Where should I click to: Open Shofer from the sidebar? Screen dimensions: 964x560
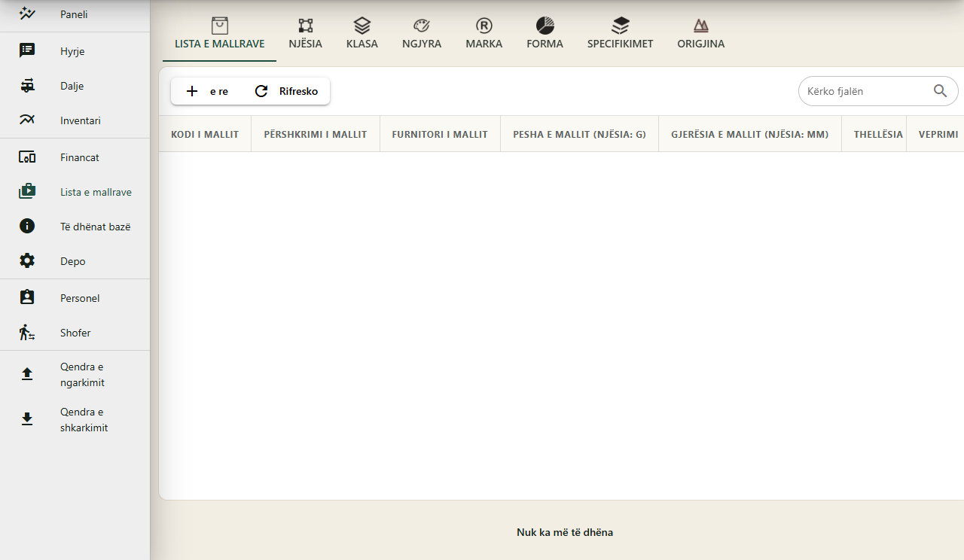[75, 333]
